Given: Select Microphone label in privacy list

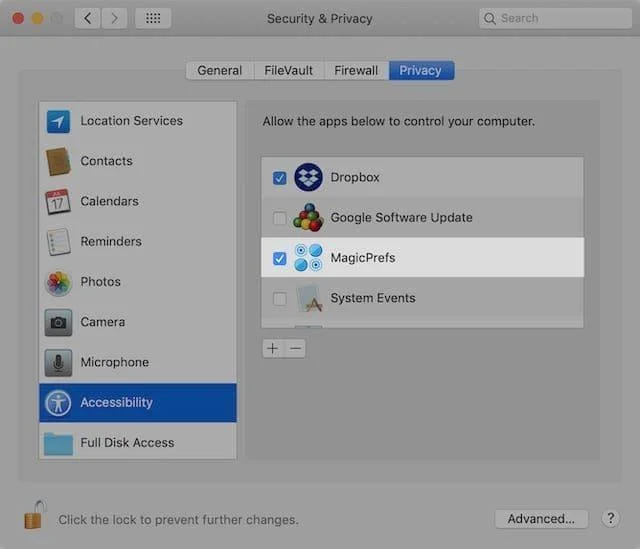Looking at the screenshot, I should (115, 362).
